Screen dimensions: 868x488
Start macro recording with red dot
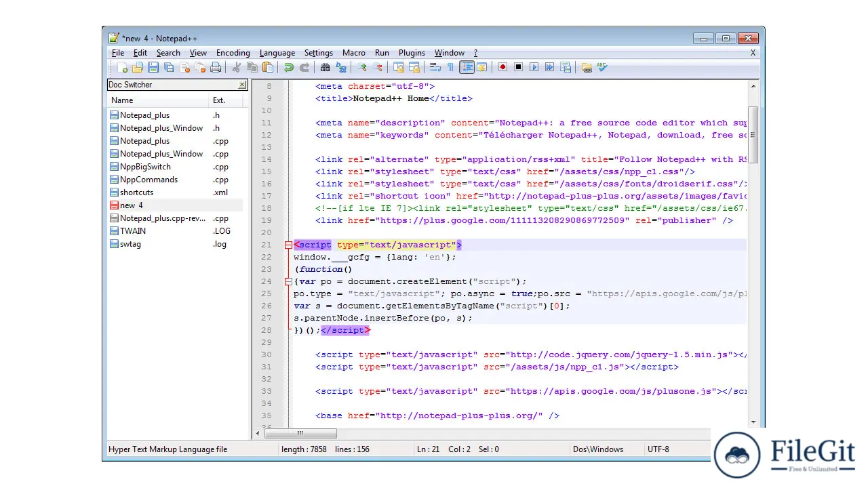click(x=503, y=67)
